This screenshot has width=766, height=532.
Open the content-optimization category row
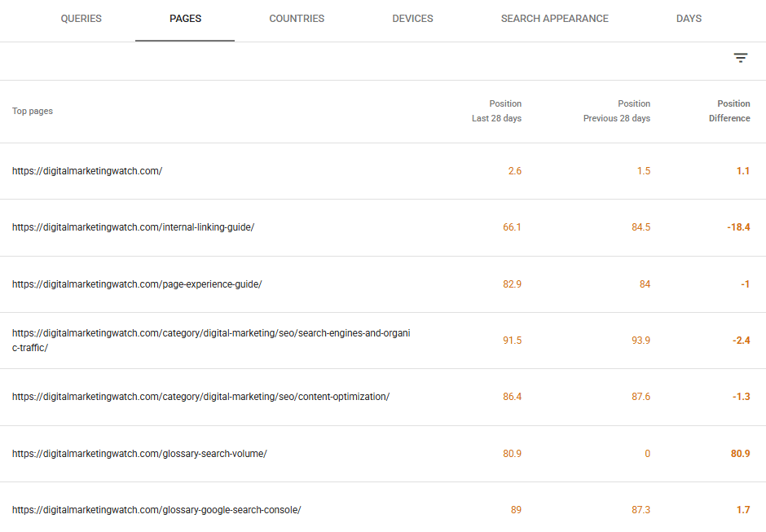pos(383,397)
